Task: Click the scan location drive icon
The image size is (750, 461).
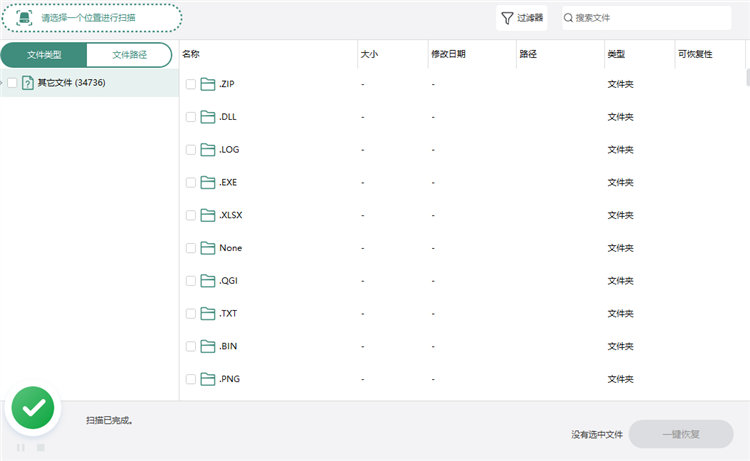Action: click(24, 18)
